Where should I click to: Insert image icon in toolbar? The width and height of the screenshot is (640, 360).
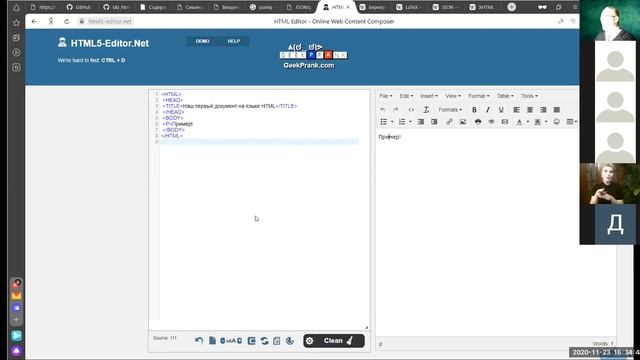[463, 122]
